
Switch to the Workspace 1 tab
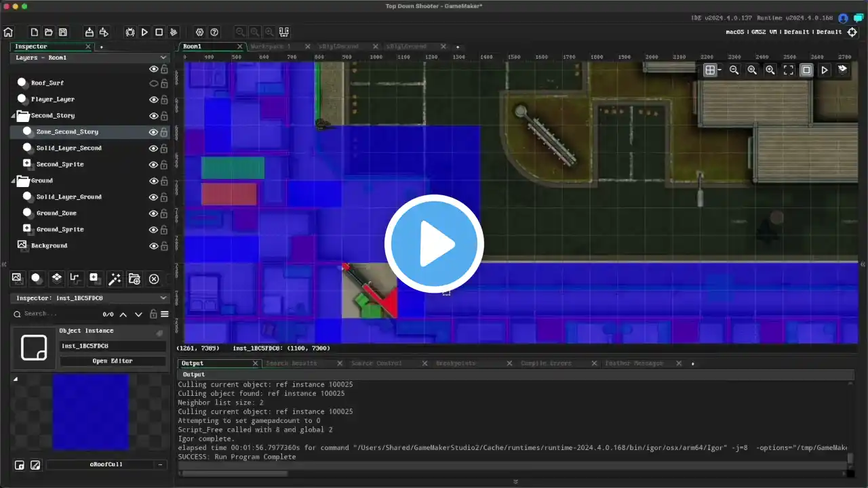(271, 47)
